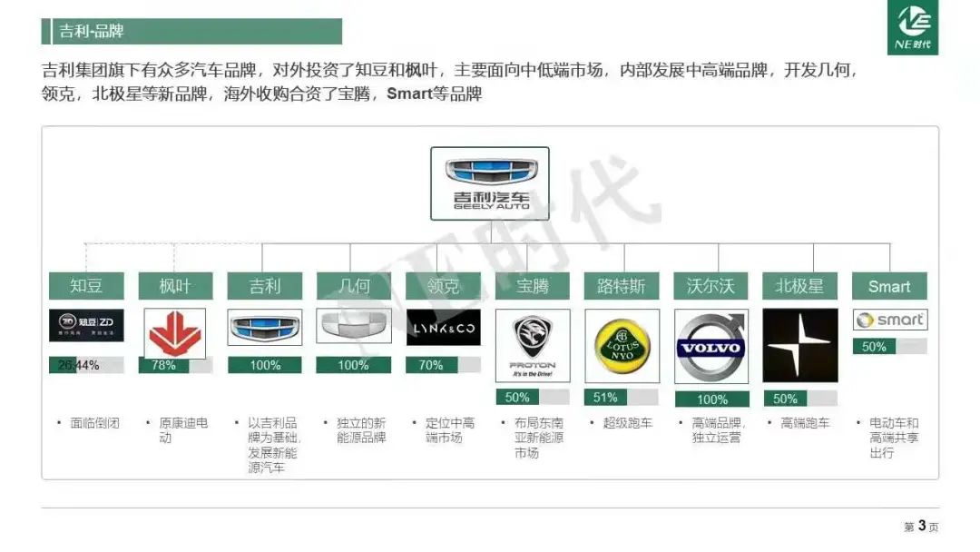Select the 宝腾 brand header
The width and height of the screenshot is (980, 552).
[x=533, y=286]
